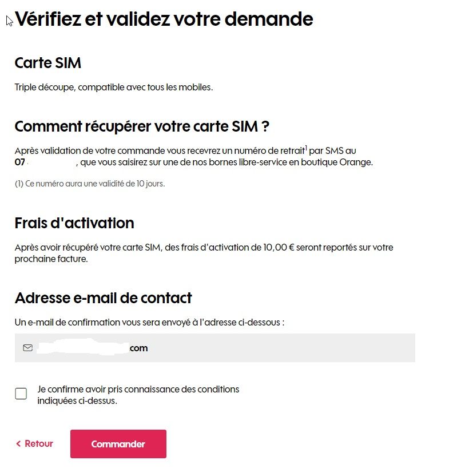Click the email address ending in com
469x476 pixels.
tap(92, 348)
